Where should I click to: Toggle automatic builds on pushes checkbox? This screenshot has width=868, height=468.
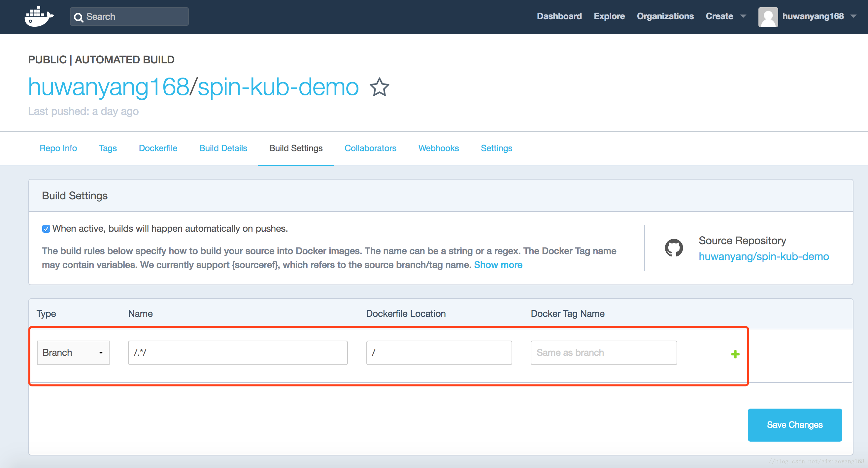(46, 229)
